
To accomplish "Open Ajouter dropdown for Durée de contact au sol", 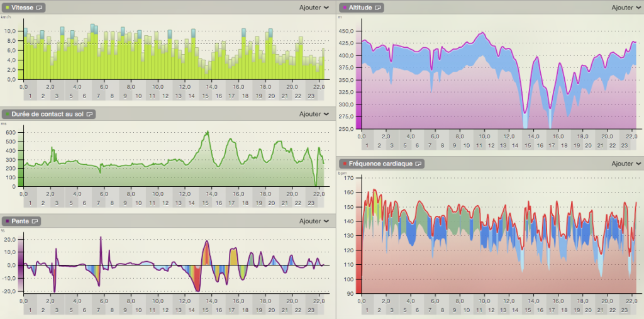I will (x=314, y=115).
